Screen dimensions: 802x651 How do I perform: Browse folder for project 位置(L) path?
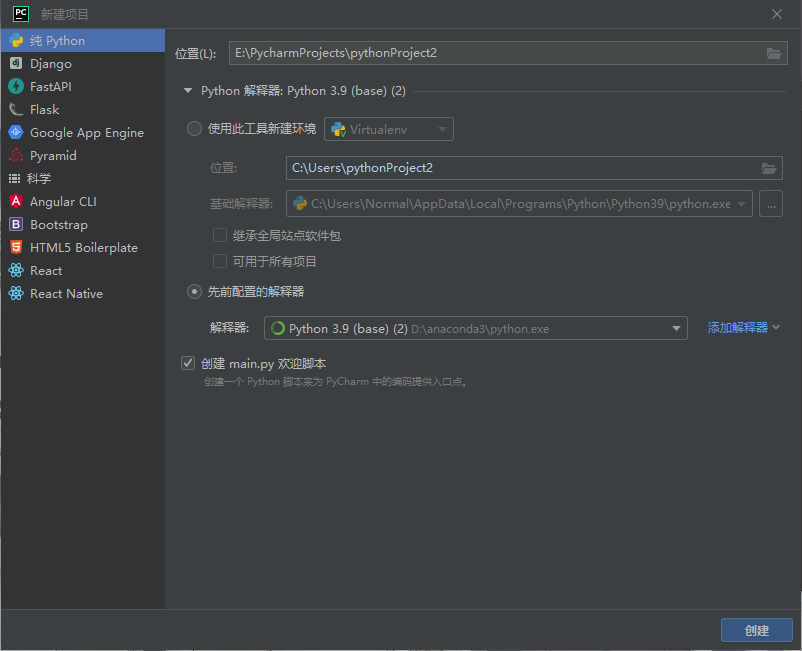tap(773, 53)
